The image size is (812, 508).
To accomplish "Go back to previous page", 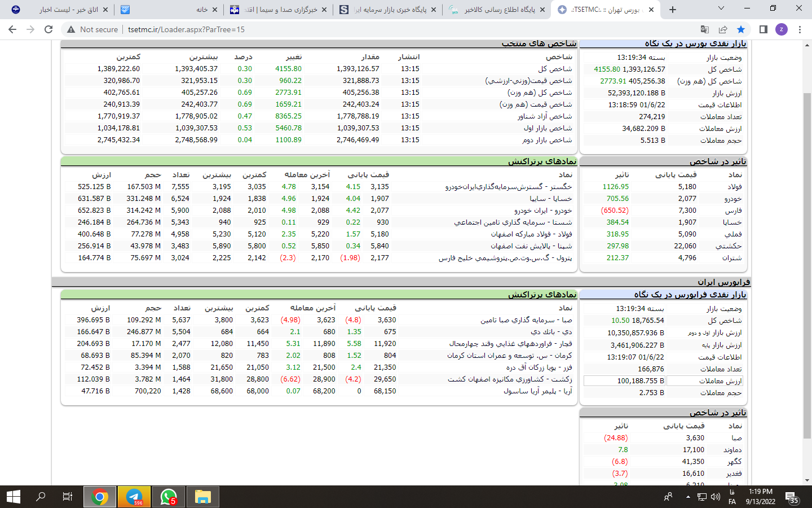I will [x=12, y=29].
